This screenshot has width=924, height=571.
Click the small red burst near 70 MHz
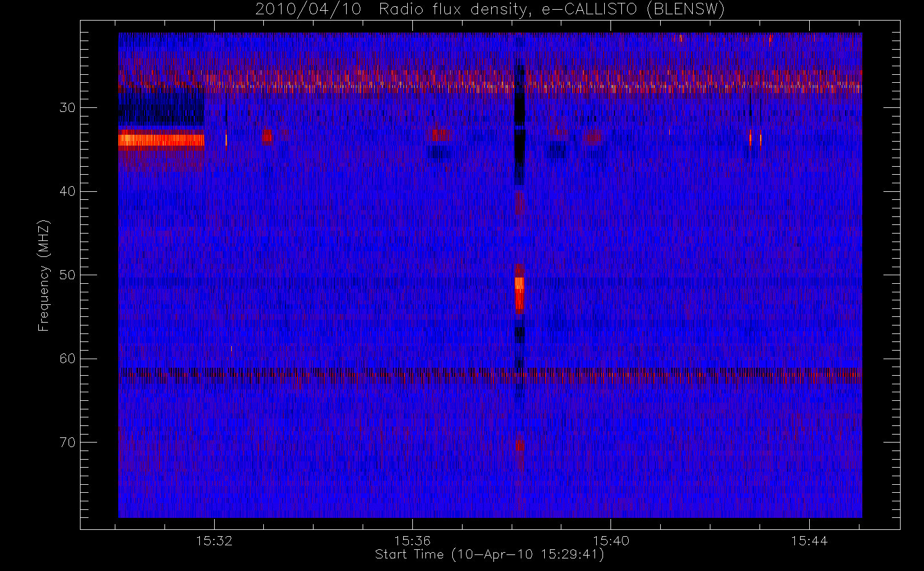(x=520, y=445)
